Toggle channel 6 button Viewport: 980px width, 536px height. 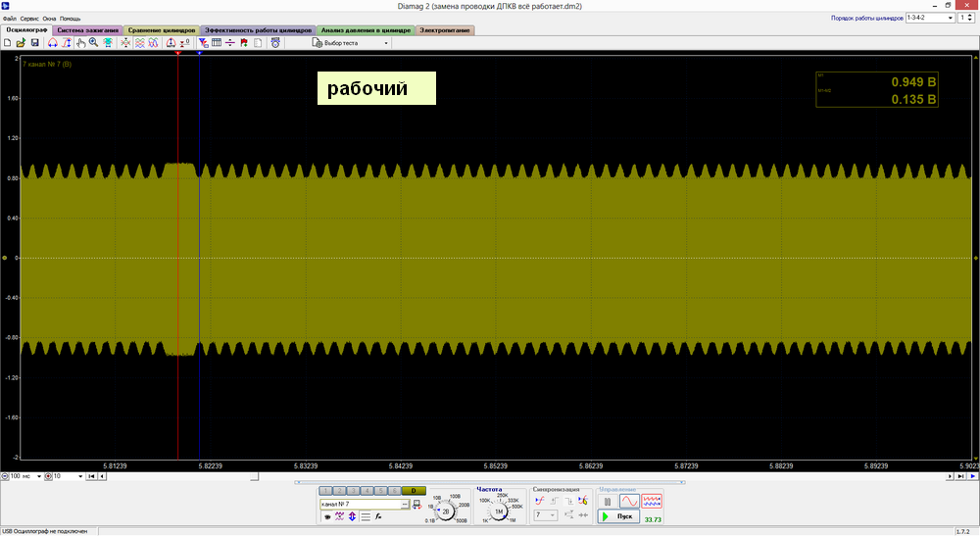[x=394, y=491]
